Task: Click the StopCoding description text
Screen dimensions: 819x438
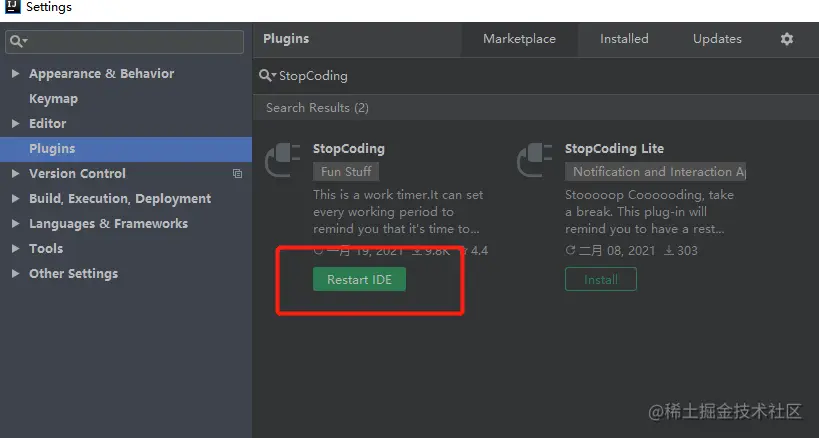Action: [x=398, y=212]
